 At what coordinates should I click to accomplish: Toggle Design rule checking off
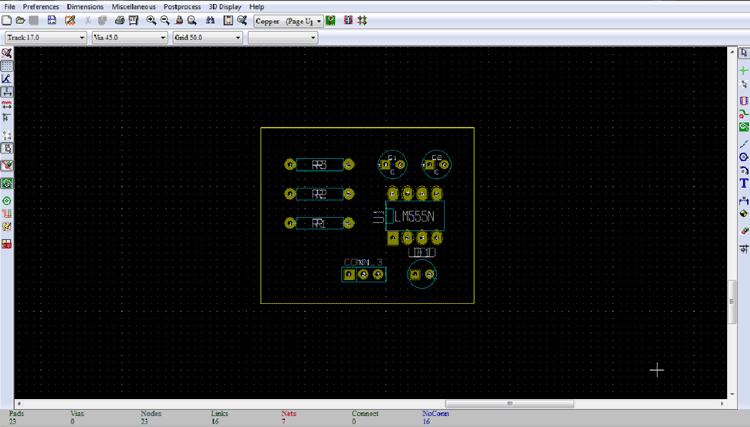7,53
